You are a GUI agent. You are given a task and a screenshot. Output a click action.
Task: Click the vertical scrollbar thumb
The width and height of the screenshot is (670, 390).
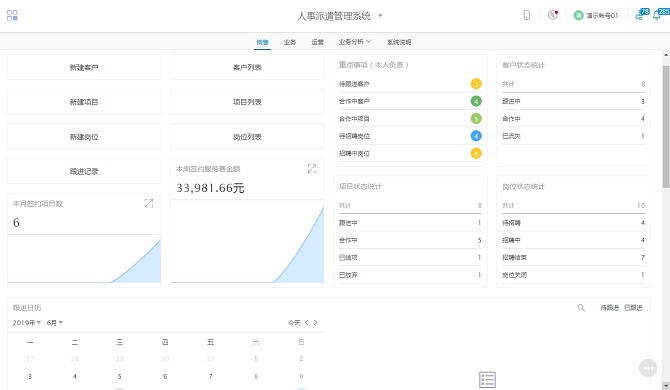pos(666,127)
